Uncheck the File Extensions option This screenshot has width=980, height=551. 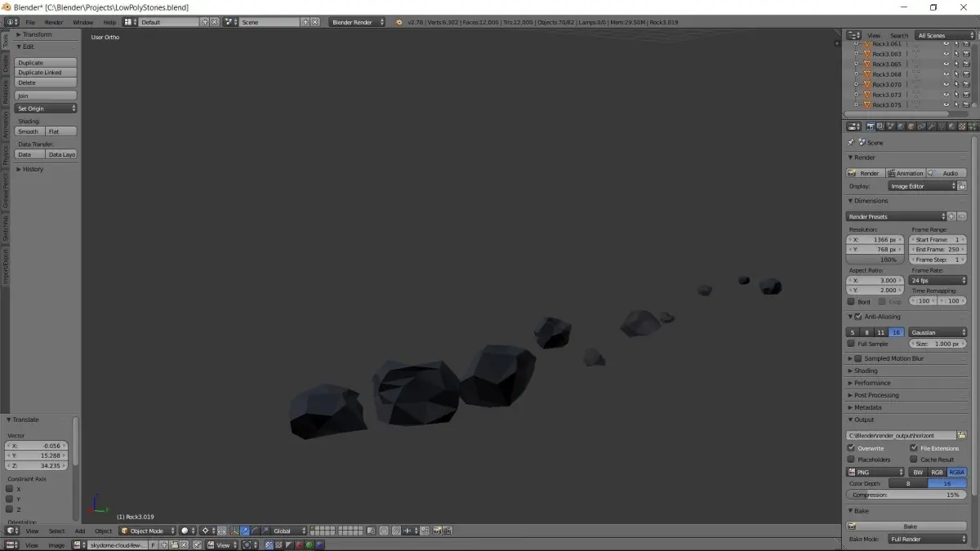(x=914, y=447)
